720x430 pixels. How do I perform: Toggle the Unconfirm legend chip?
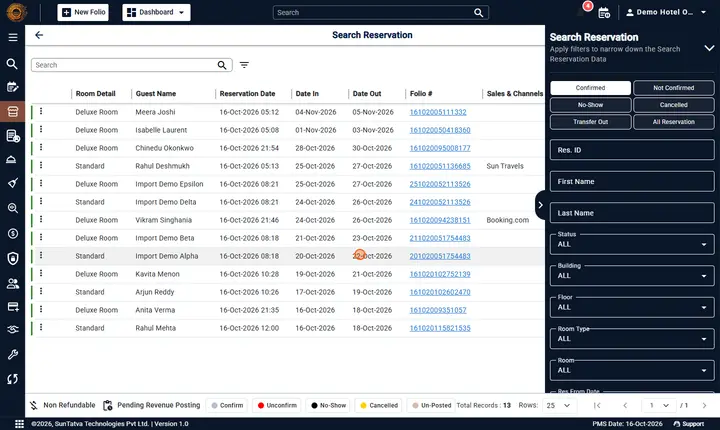(x=277, y=405)
